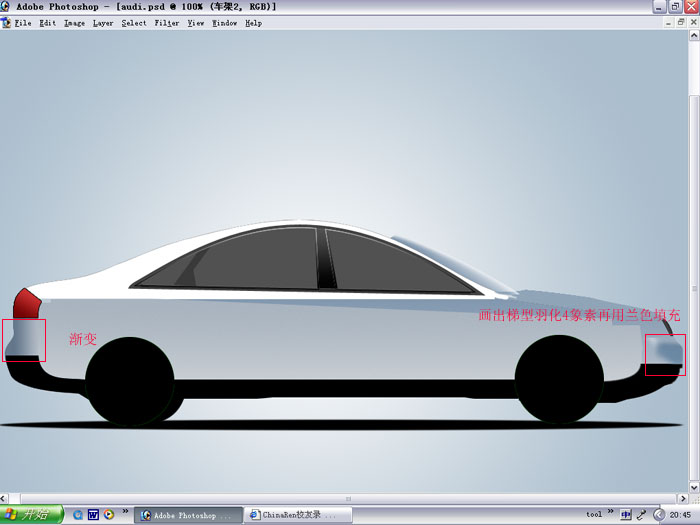The height and width of the screenshot is (525, 700).
Task: Open the Edit menu
Action: pos(48,23)
